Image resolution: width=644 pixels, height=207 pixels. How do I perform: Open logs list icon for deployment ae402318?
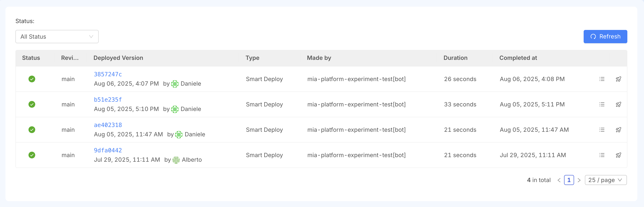(x=602, y=130)
